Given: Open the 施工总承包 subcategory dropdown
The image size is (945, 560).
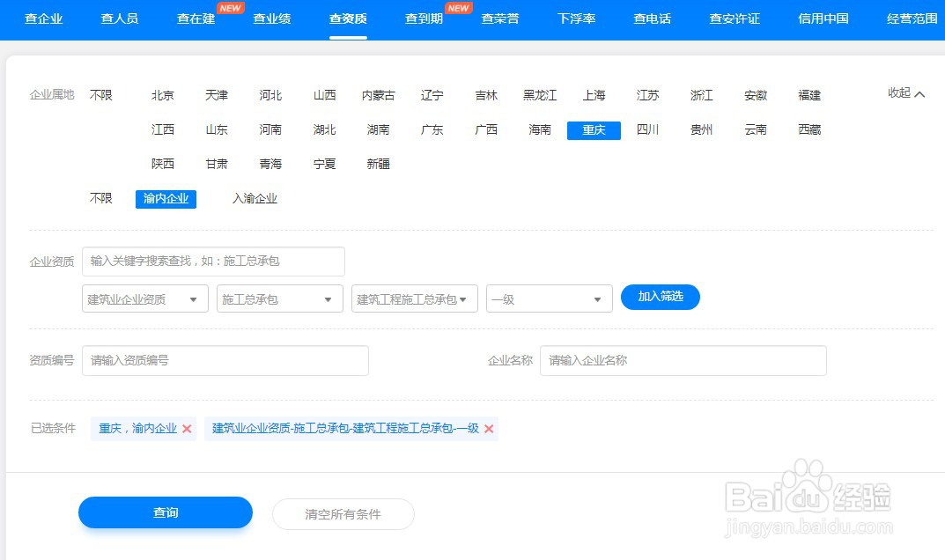Looking at the screenshot, I should click(278, 298).
